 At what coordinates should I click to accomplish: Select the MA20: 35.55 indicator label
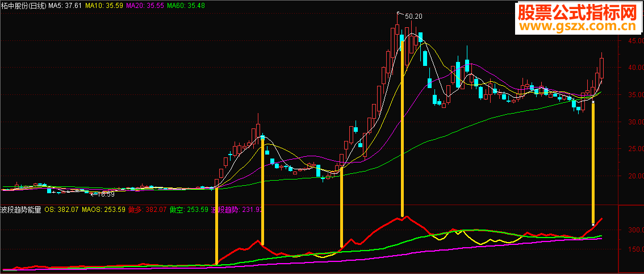coord(144,6)
